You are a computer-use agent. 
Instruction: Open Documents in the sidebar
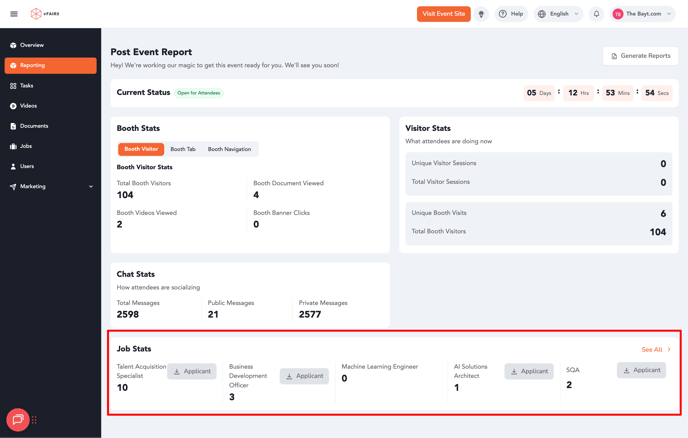(x=34, y=126)
